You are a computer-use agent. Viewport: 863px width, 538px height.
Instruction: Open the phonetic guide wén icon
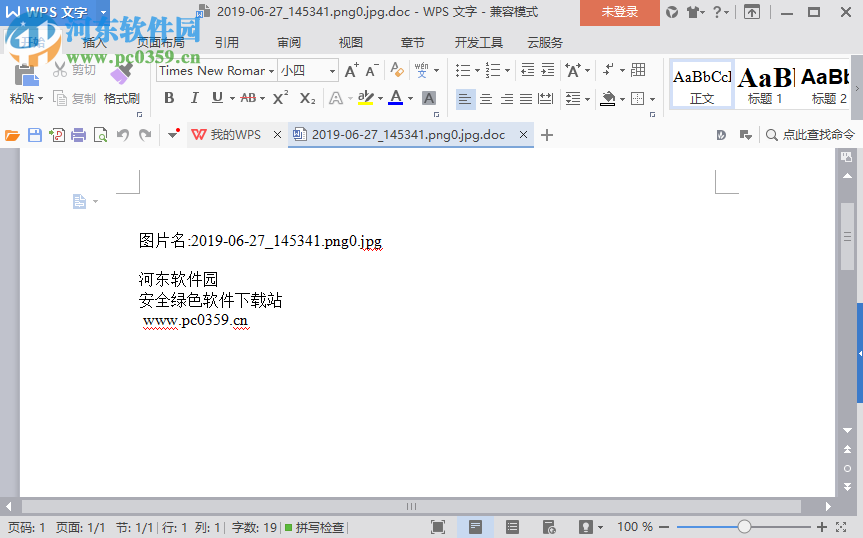click(422, 70)
